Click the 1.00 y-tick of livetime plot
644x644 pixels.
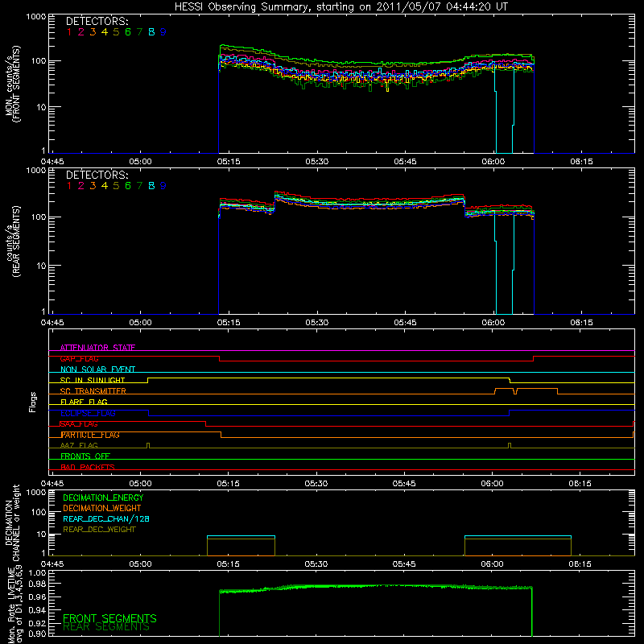38,572
